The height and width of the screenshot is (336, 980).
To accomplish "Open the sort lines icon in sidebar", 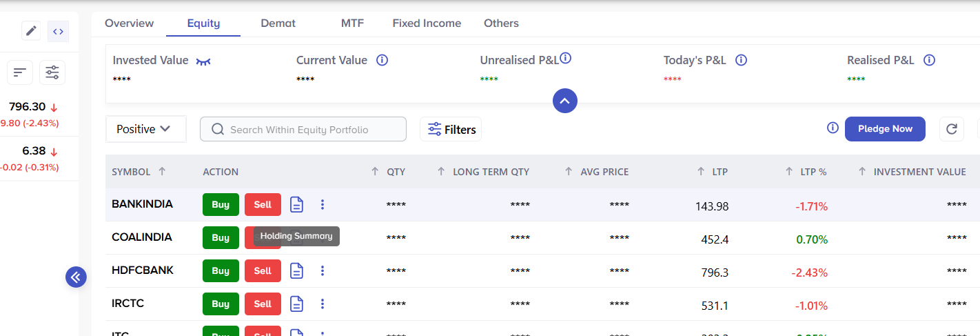I will pos(20,72).
